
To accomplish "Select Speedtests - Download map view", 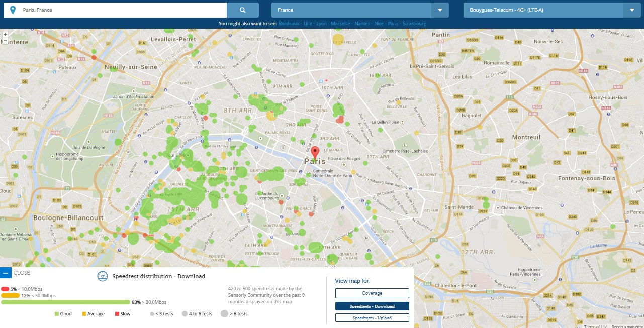I will (372, 306).
